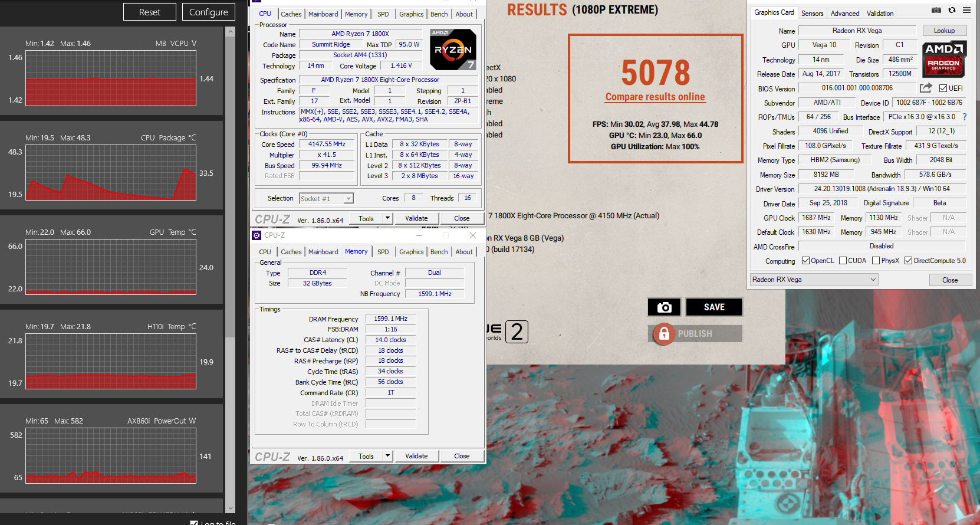Open the GPU-Z Validation tab
The height and width of the screenshot is (525, 980).
pyautogui.click(x=880, y=14)
